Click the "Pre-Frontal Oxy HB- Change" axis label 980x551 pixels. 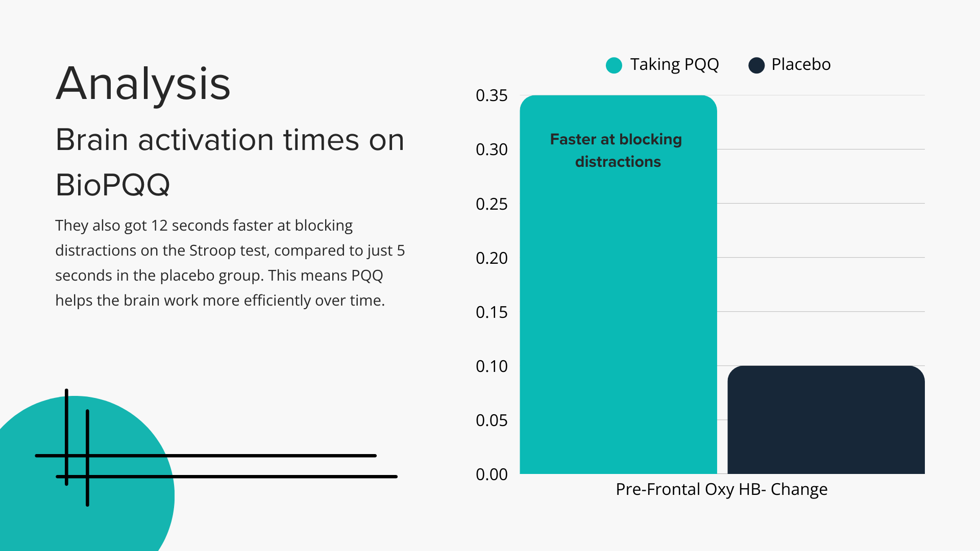point(721,489)
